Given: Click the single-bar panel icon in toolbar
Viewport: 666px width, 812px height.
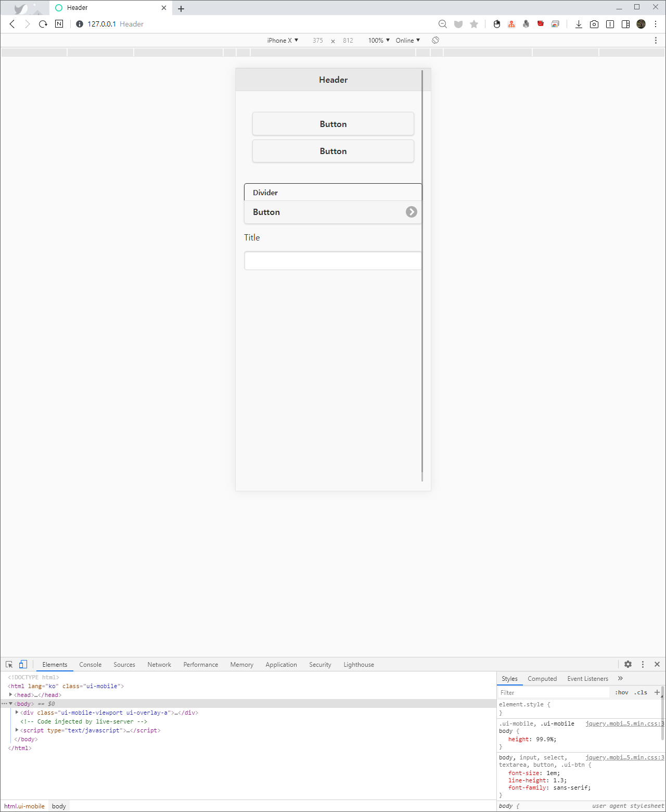Looking at the screenshot, I should point(610,24).
